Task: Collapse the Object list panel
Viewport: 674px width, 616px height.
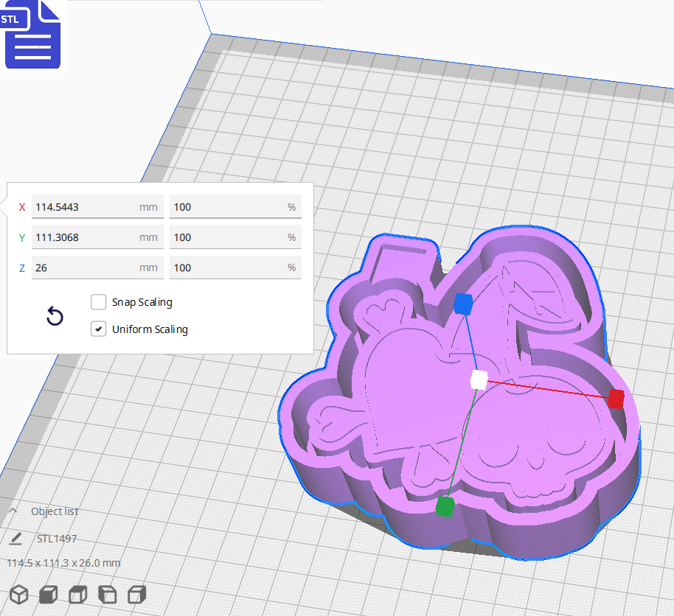Action: tap(13, 511)
